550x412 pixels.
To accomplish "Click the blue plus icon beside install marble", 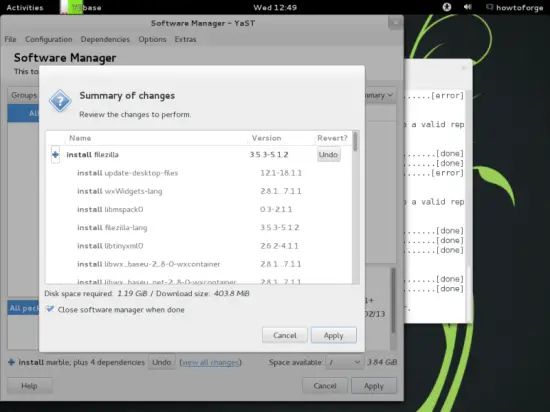I will click(x=11, y=362).
